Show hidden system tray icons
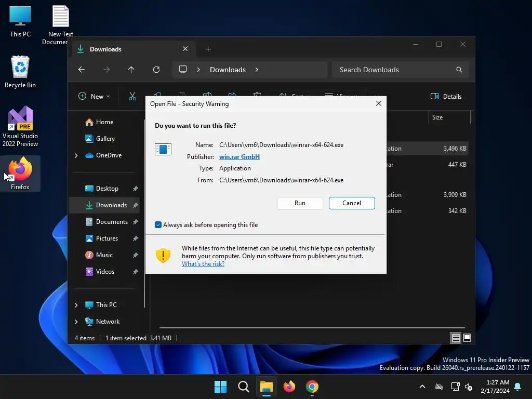 coord(422,387)
